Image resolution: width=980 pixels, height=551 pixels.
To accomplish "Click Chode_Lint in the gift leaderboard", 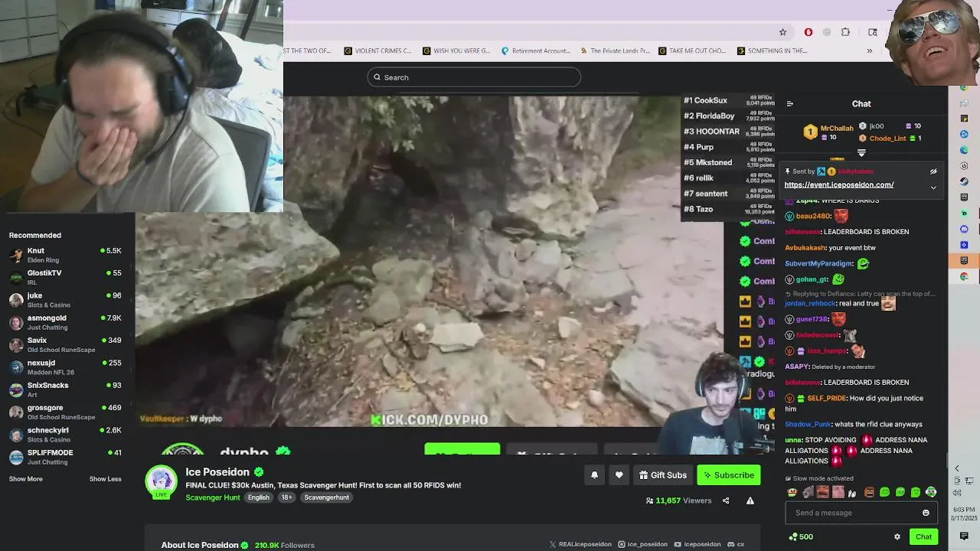I will click(887, 139).
